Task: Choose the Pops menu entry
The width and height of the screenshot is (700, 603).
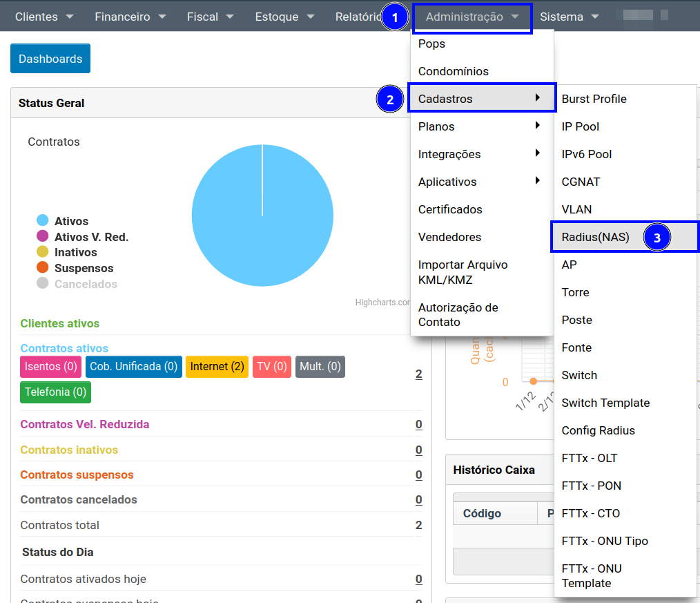Action: 432,44
